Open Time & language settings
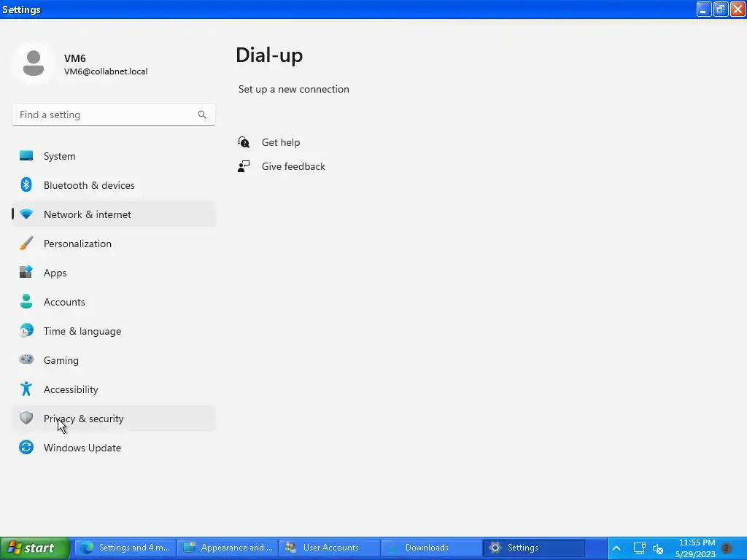 click(114, 331)
